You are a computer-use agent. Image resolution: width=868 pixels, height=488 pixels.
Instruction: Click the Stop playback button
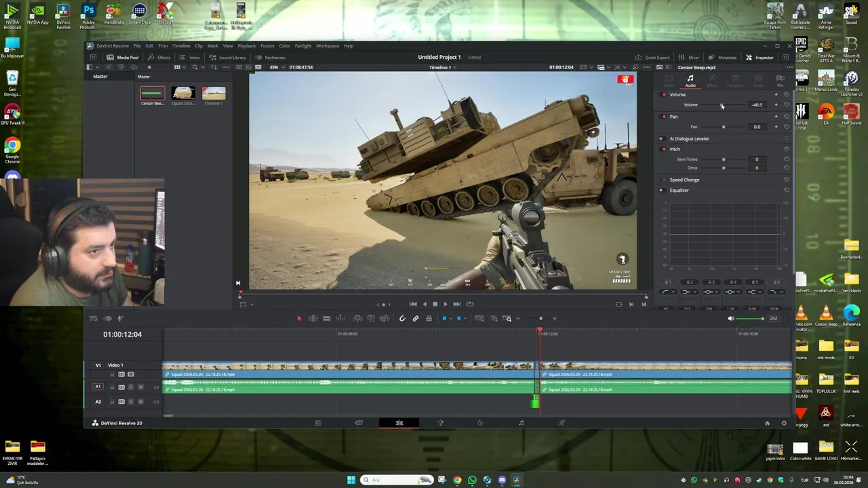point(435,304)
